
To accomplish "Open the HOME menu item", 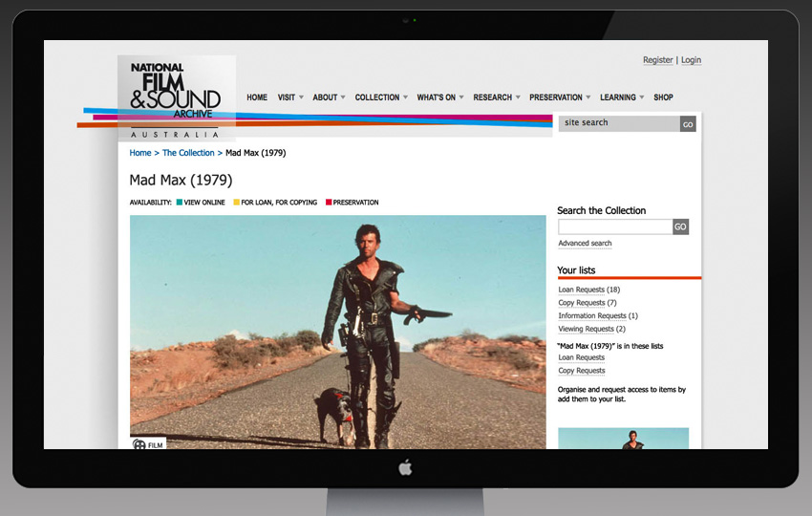I will pos(257,97).
